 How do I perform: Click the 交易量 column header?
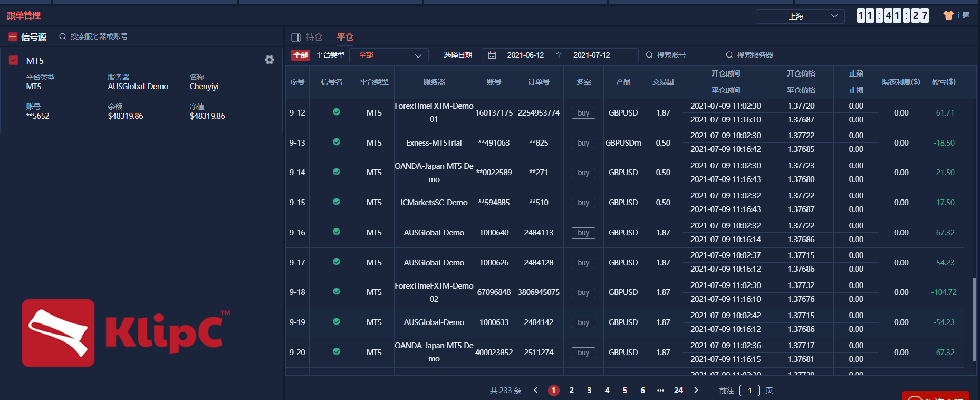(663, 82)
